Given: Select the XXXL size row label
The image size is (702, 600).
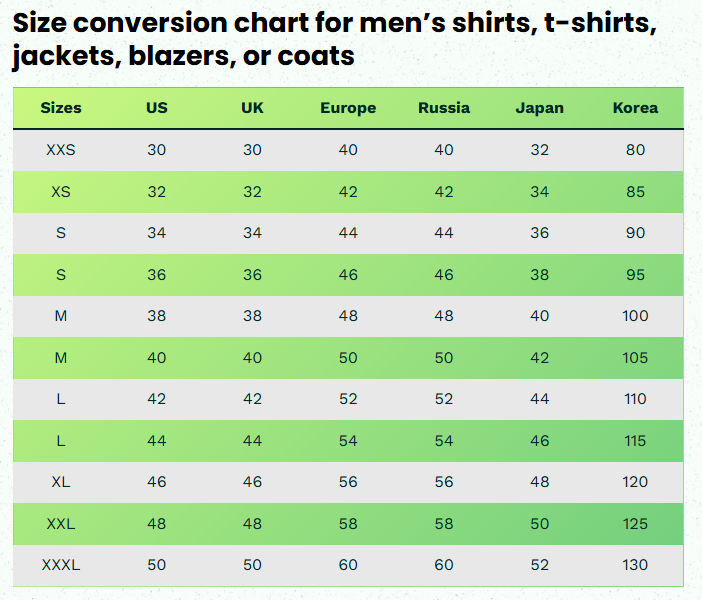Looking at the screenshot, I should tap(61, 565).
